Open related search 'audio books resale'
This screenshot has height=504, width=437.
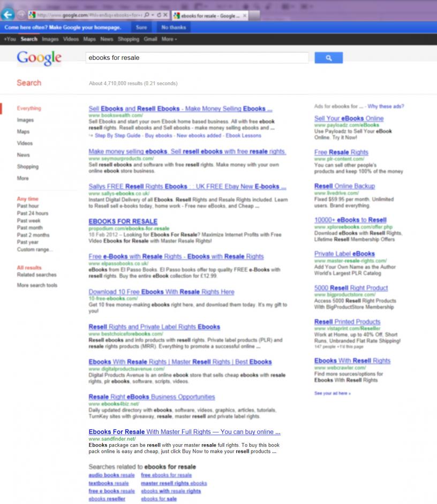(x=112, y=475)
